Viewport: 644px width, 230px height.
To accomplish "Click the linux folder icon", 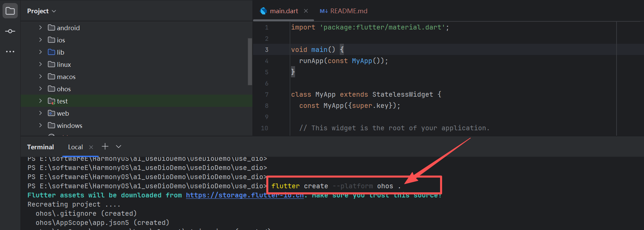I will click(51, 64).
